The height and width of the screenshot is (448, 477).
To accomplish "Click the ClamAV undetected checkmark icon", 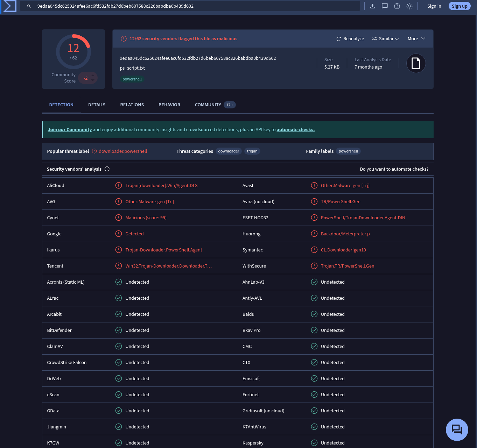I will [x=119, y=346].
